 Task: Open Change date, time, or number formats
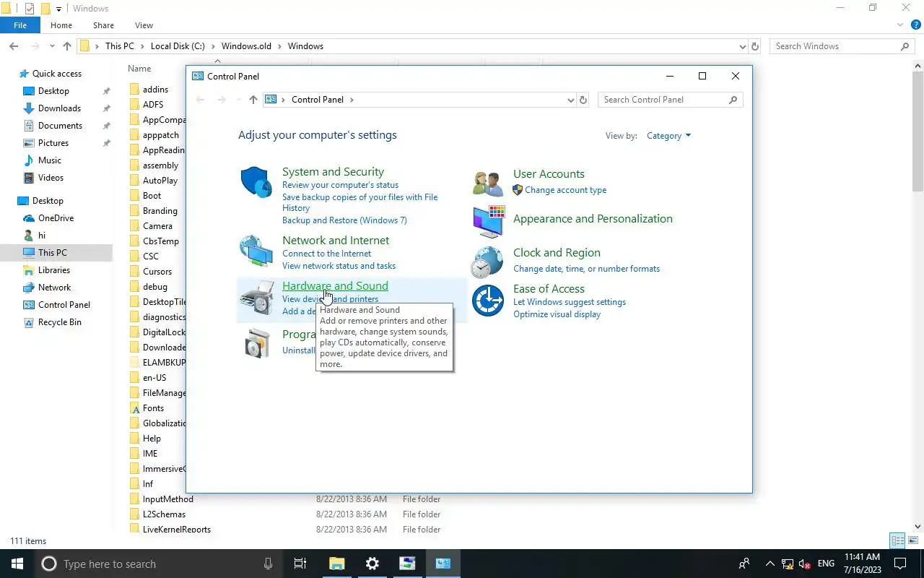pos(586,269)
